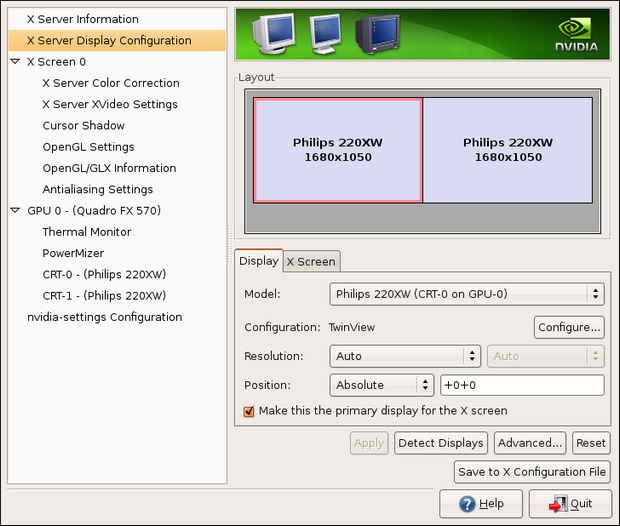620x526 pixels.
Task: Toggle primary display checkbox for X screen
Action: 249,411
